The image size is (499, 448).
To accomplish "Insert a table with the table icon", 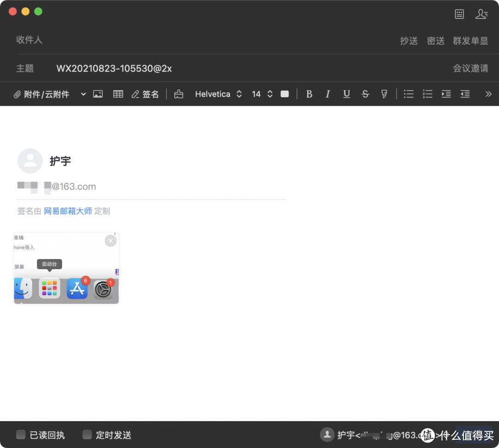I will click(x=118, y=94).
